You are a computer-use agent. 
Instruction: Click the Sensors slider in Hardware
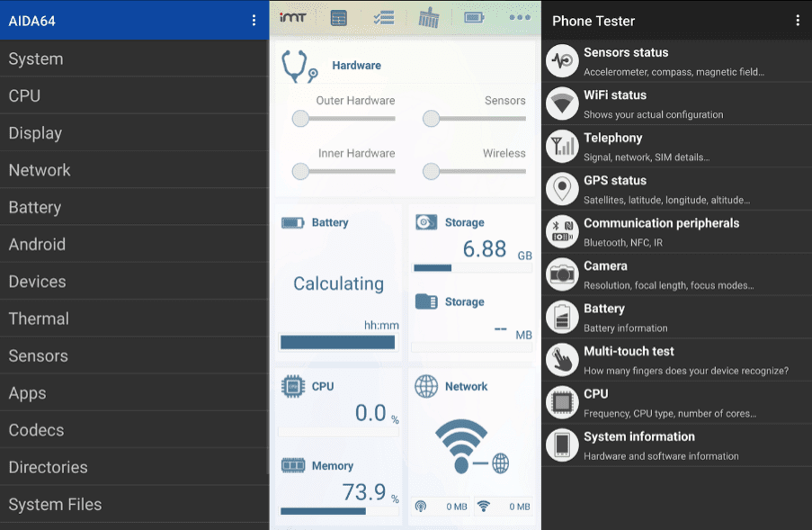click(475, 119)
